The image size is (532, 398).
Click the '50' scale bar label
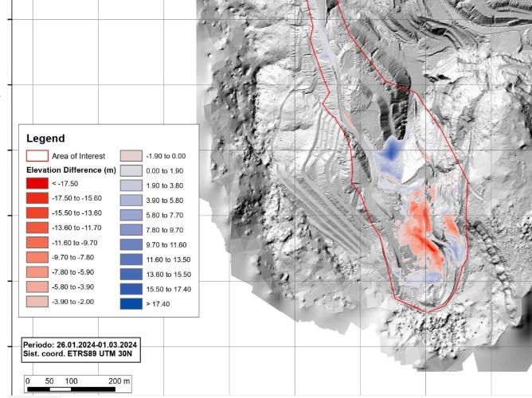[x=49, y=381]
